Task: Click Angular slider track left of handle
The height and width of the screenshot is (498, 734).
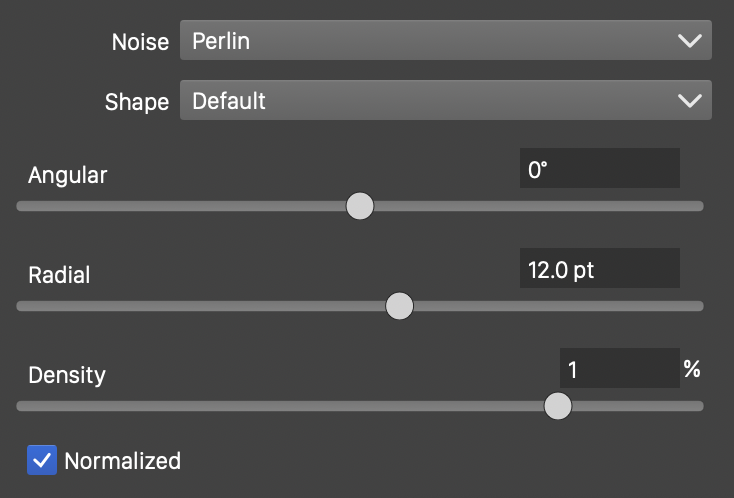Action: pos(180,207)
